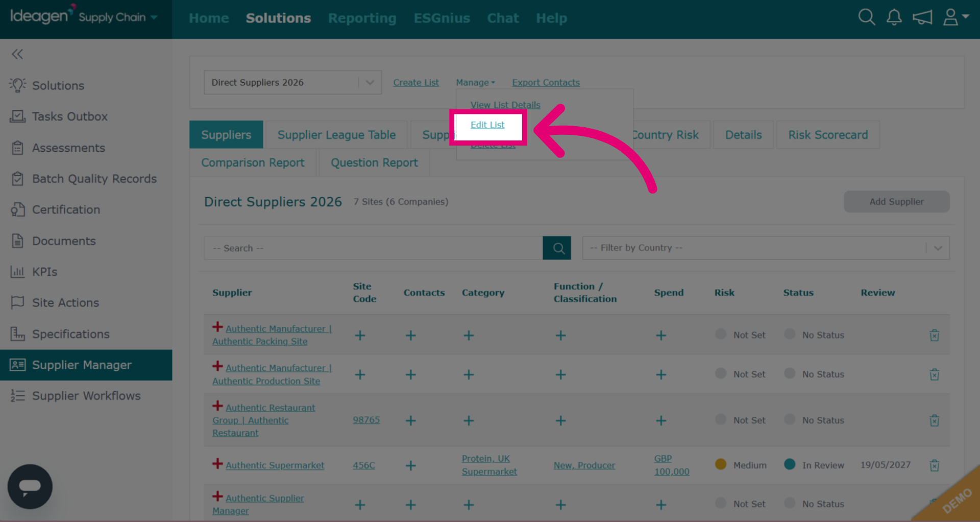Image resolution: width=980 pixels, height=522 pixels.
Task: Add a category for Authentic Restaurant
Action: (469, 421)
